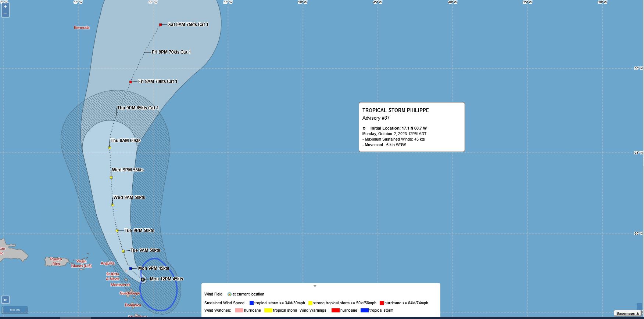Viewport: 644px width, 319px height.
Task: Click 'Advisory #37' in the popup
Action: pos(376,118)
